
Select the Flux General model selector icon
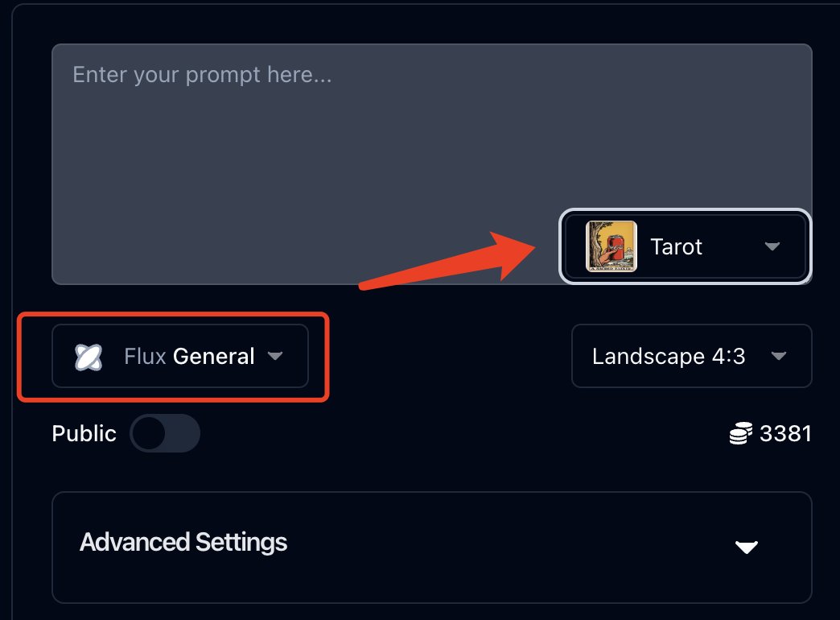(x=89, y=356)
